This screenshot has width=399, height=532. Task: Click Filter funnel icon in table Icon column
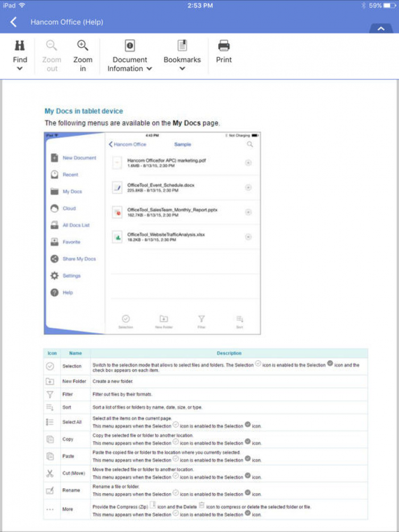[x=50, y=394]
